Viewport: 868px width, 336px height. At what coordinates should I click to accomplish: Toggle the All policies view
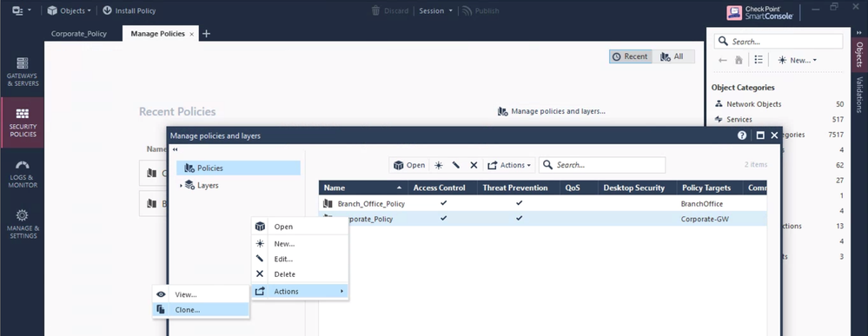pyautogui.click(x=673, y=56)
